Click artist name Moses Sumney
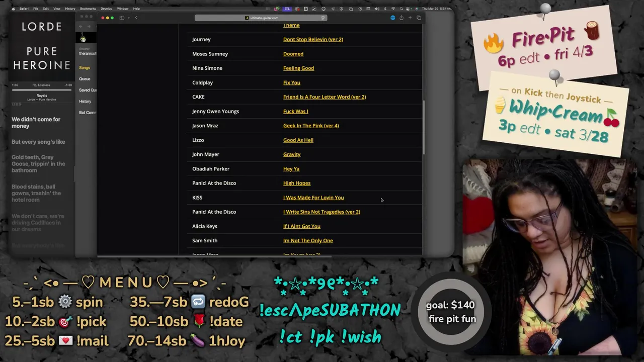 click(210, 54)
